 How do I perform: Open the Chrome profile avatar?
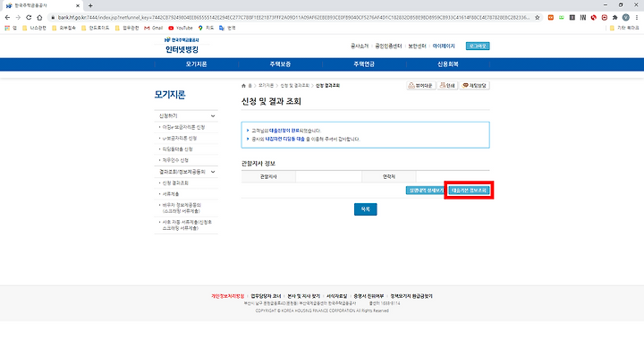tap(625, 17)
